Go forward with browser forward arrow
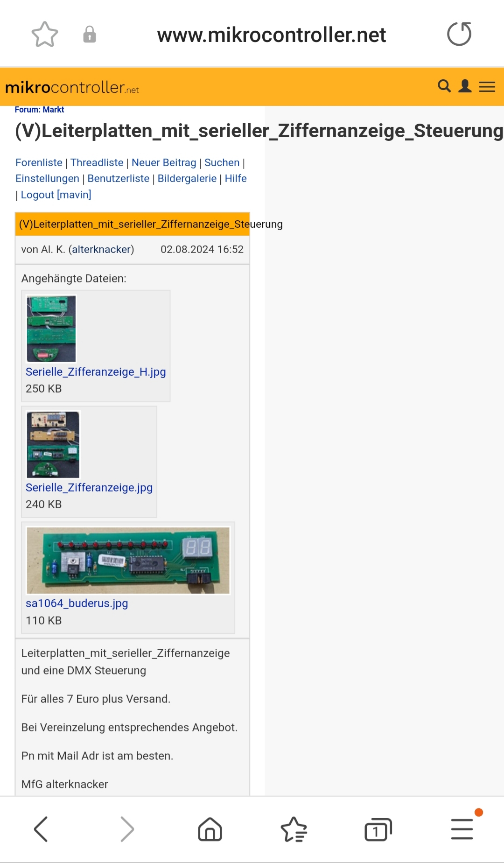 (127, 829)
